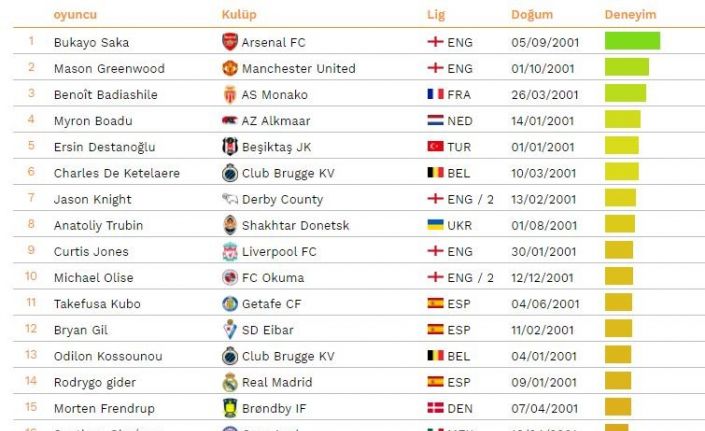Sort by the Deneyim column header
The image size is (705, 431).
(x=630, y=15)
